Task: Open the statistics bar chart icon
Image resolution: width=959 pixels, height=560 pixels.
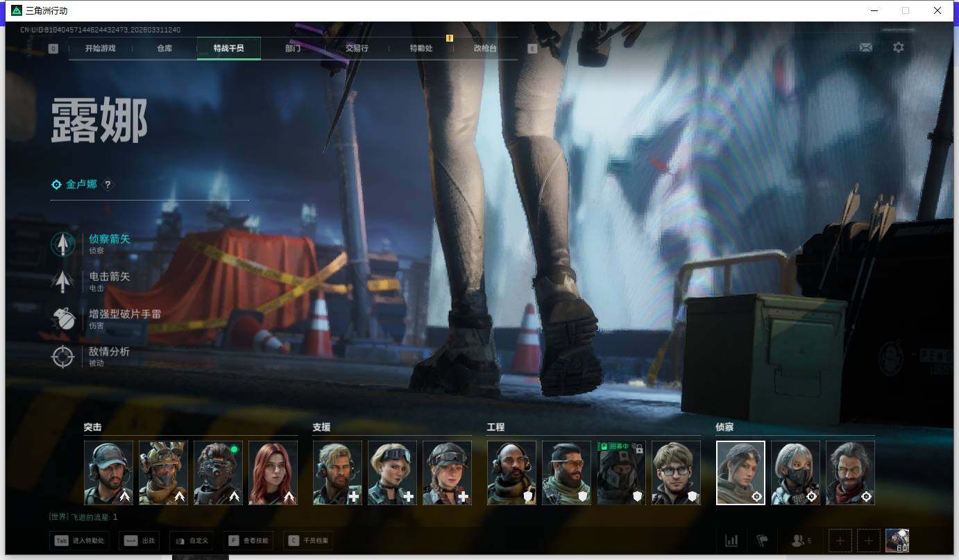Action: [731, 541]
